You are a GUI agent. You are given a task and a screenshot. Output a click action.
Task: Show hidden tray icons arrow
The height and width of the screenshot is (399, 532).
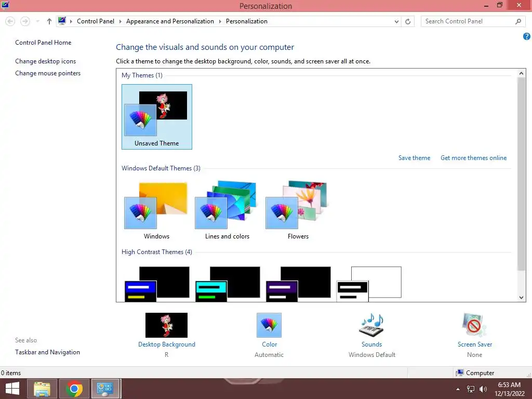pyautogui.click(x=458, y=389)
